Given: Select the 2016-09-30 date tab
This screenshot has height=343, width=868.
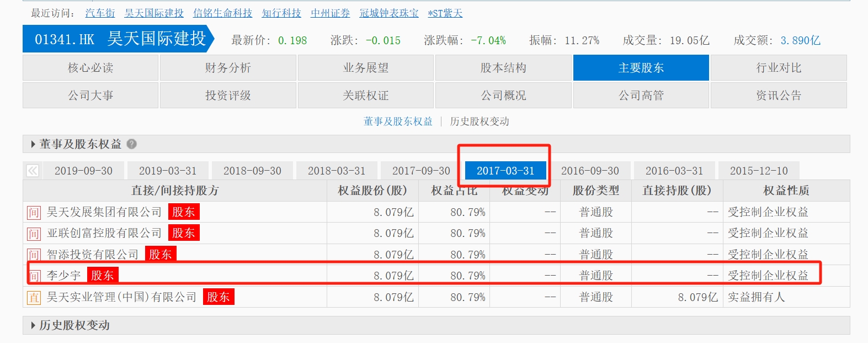Looking at the screenshot, I should coord(590,171).
